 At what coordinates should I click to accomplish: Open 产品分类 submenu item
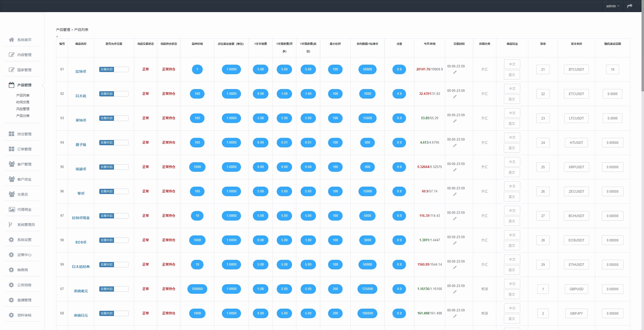23,116
